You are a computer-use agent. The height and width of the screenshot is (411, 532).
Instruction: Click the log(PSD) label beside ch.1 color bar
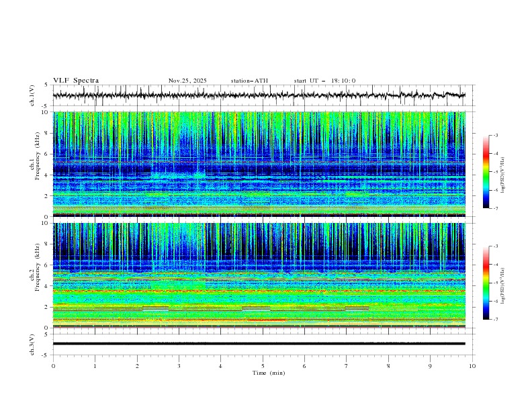503,175
